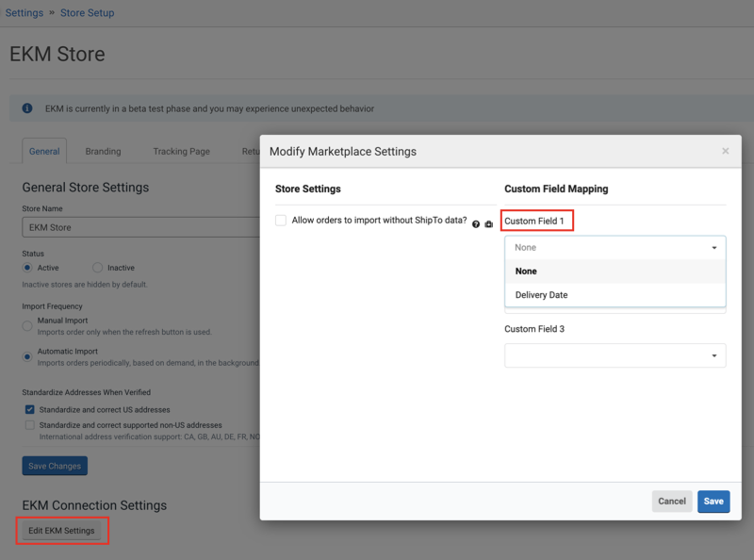
Task: Click the Store Name input field
Action: (x=140, y=227)
